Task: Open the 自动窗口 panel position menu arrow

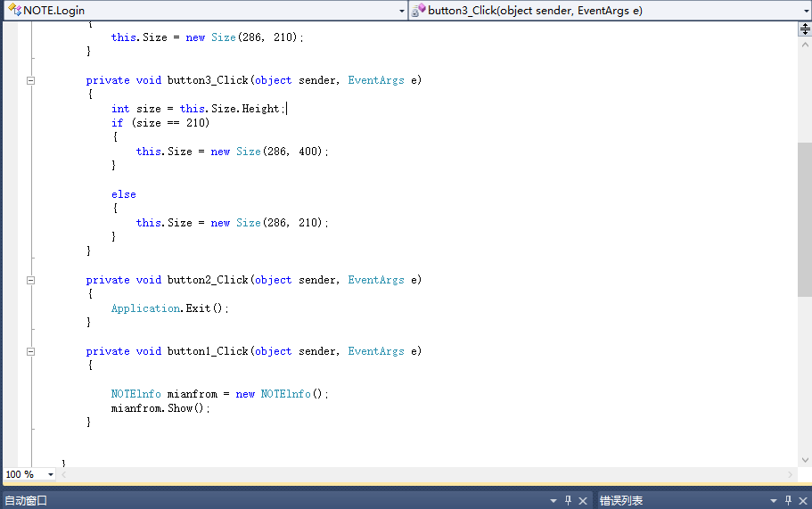Action: point(554,501)
